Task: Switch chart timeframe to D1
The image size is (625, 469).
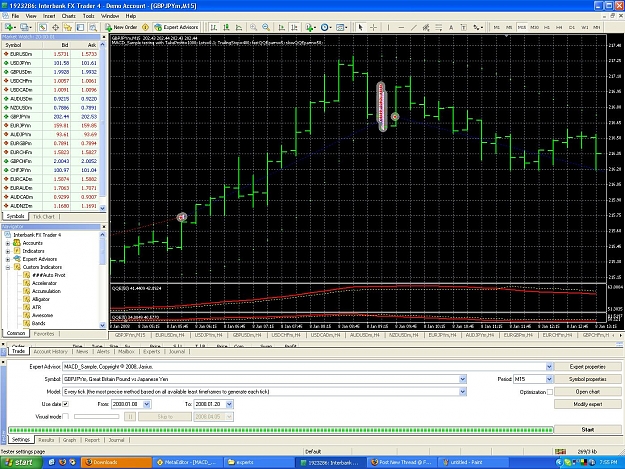Action: (x=572, y=27)
